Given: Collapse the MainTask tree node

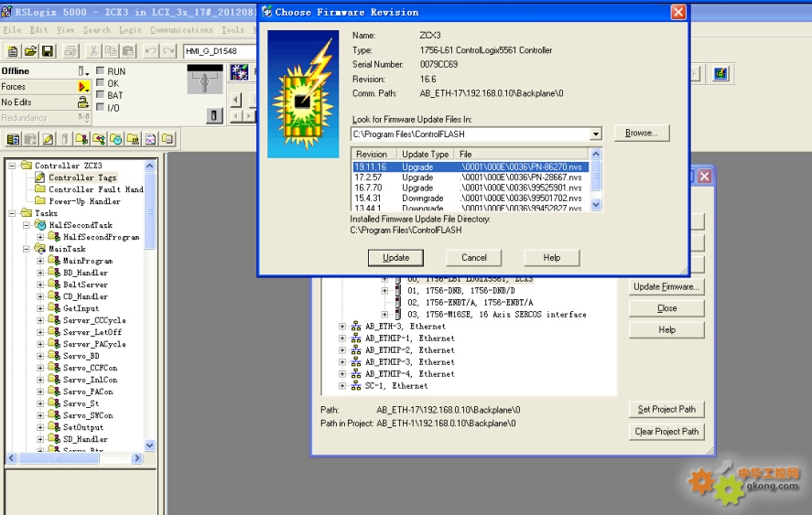Looking at the screenshot, I should (26, 249).
